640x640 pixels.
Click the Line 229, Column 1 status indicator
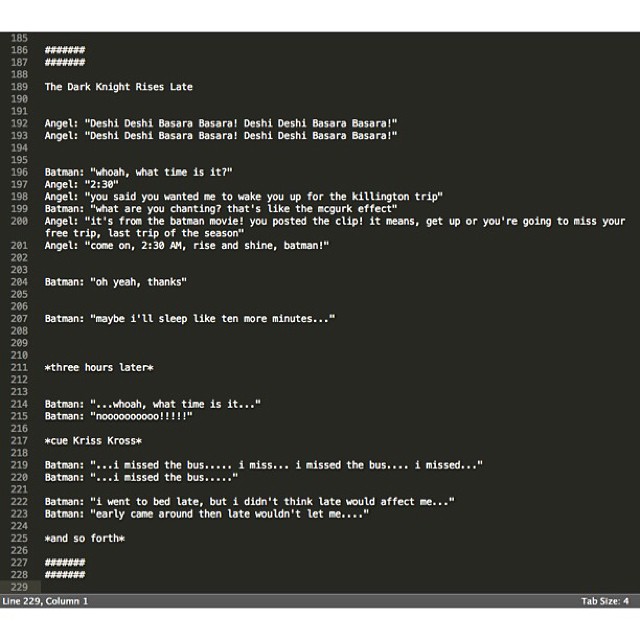(x=45, y=601)
